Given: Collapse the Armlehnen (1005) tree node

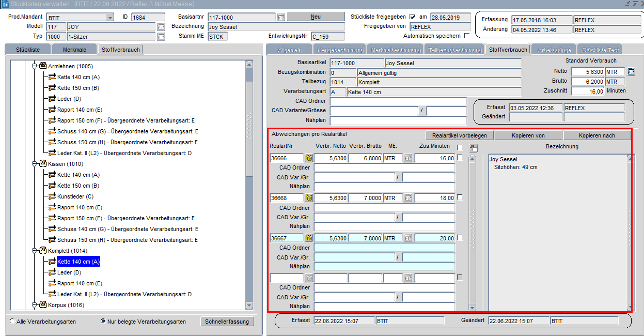Looking at the screenshot, I should point(35,66).
